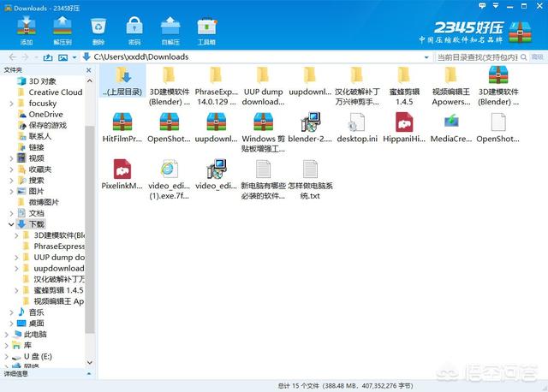Expand the 此电脑 tree node

click(6, 335)
